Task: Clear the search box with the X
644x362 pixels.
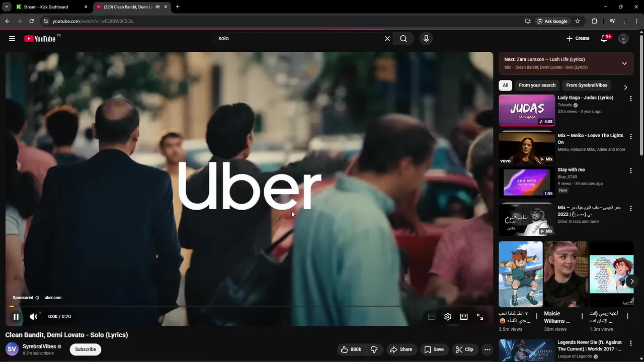Action: pyautogui.click(x=387, y=39)
